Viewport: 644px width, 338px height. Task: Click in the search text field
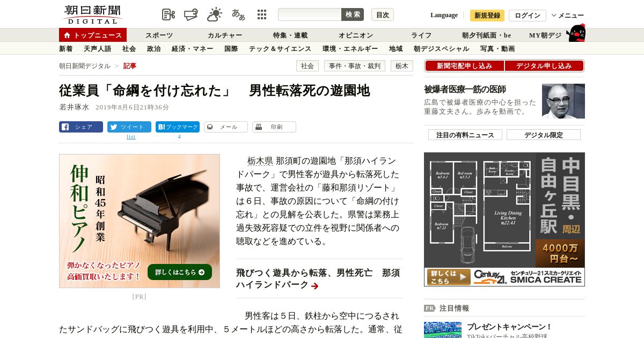click(x=310, y=14)
